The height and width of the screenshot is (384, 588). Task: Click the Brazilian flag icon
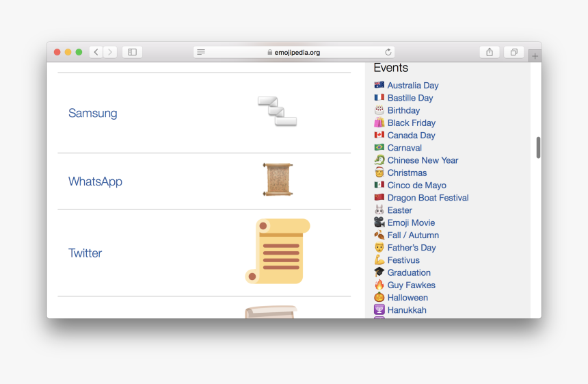click(x=379, y=147)
